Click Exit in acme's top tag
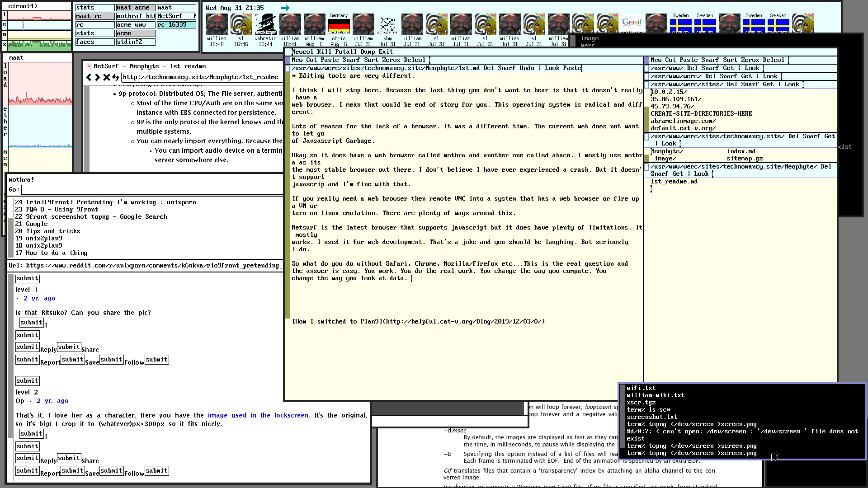Image resolution: width=868 pixels, height=488 pixels. [x=386, y=52]
